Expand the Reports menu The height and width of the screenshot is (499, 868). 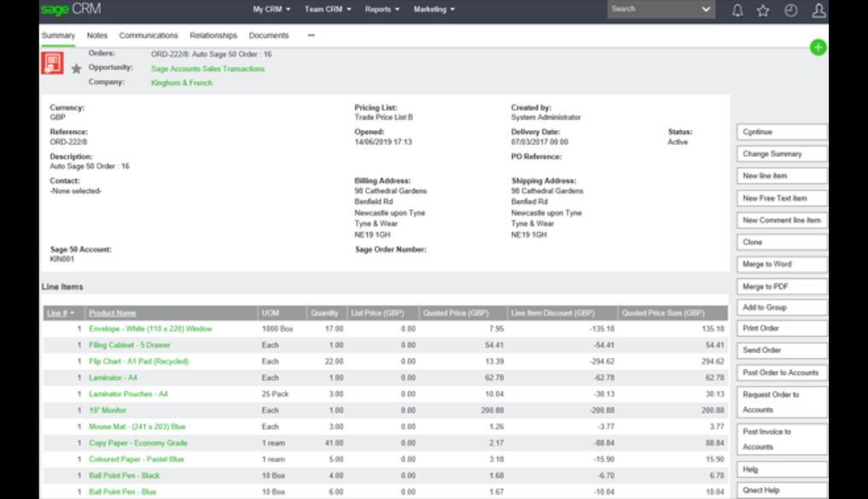tap(382, 9)
